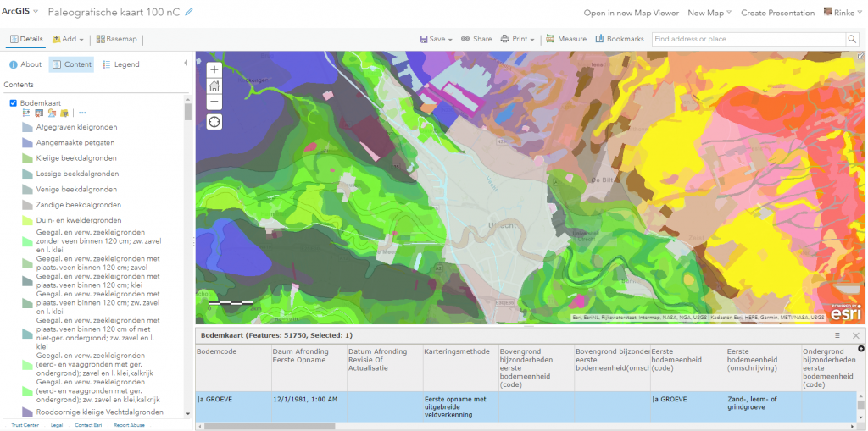Click the Create Presentation link
Viewport: 868px width, 431px height.
click(x=777, y=13)
